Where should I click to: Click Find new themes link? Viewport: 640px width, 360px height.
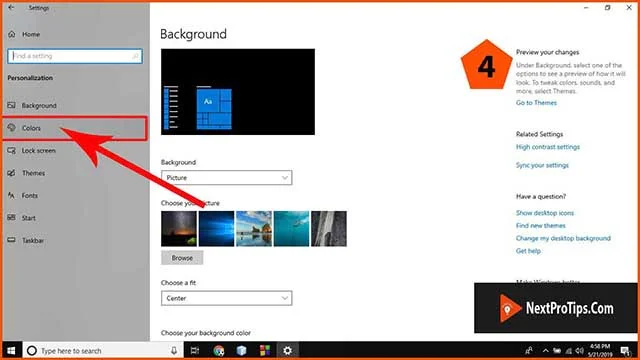coord(541,226)
